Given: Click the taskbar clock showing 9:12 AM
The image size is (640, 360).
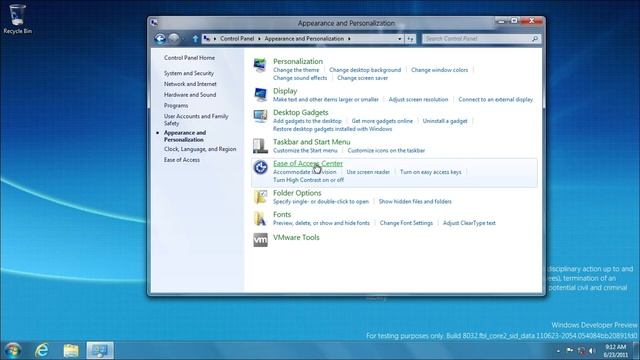Looking at the screenshot, I should [x=615, y=351].
